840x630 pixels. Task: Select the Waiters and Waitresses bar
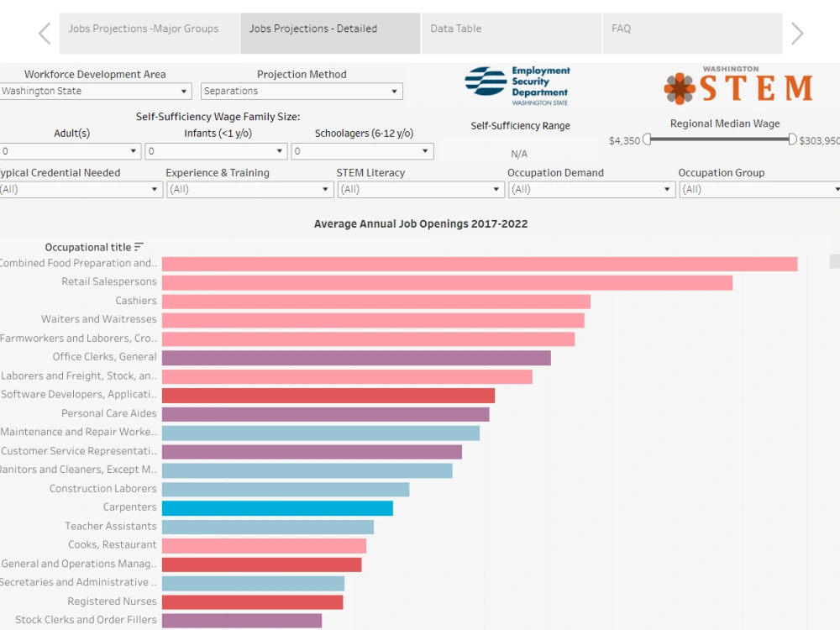coord(373,320)
